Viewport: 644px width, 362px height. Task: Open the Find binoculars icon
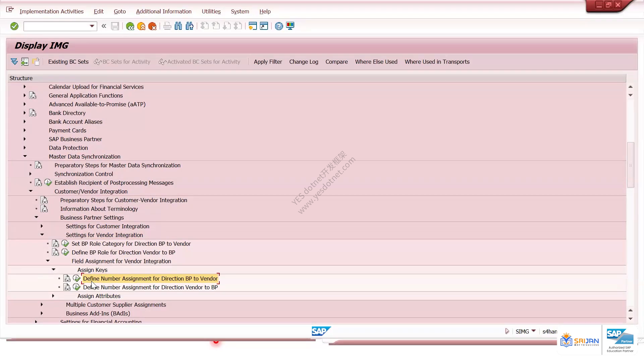coord(178,26)
